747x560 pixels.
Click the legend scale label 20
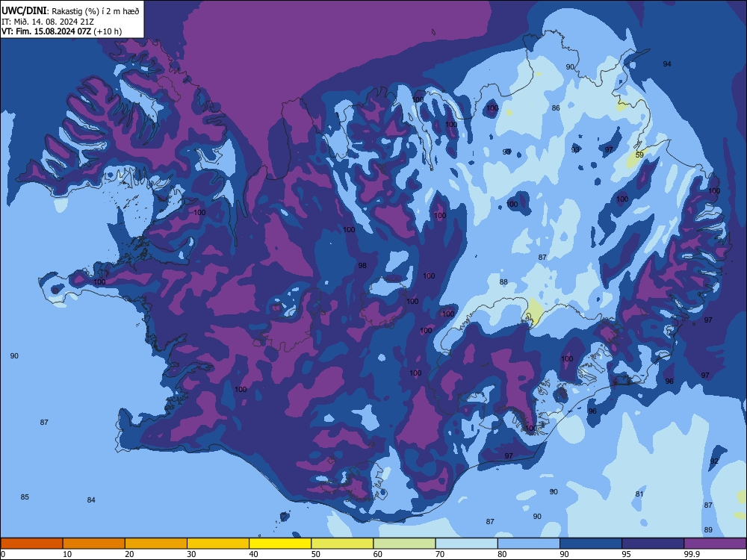pyautogui.click(x=129, y=554)
